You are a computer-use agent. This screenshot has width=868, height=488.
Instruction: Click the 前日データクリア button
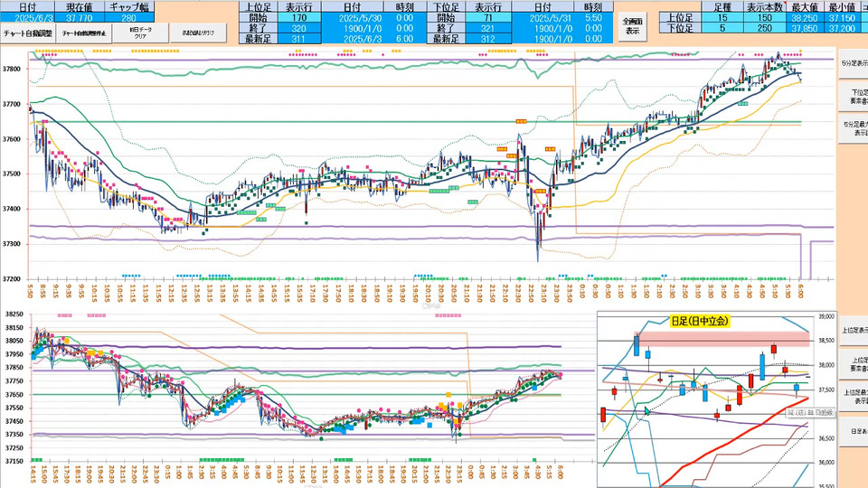(141, 33)
